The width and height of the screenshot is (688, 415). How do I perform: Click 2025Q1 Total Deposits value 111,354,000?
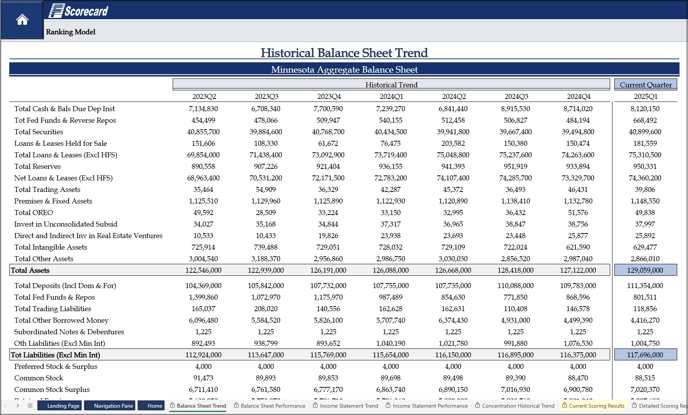(x=645, y=286)
